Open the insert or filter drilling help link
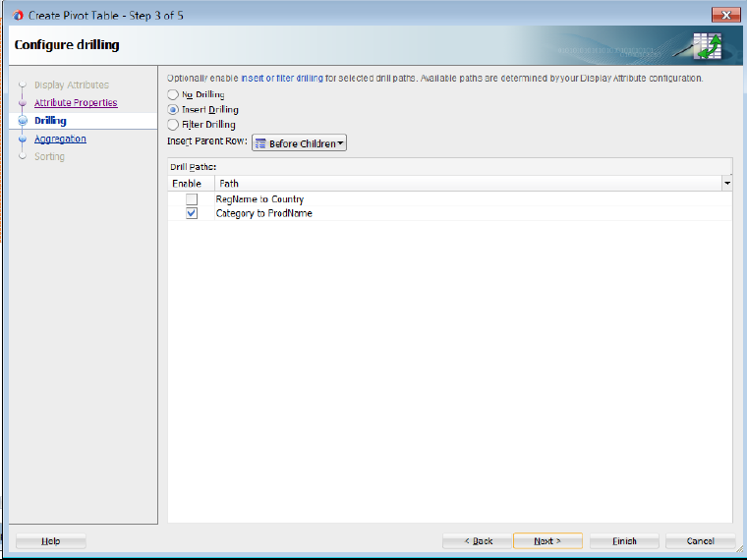The height and width of the screenshot is (560, 747). (282, 78)
